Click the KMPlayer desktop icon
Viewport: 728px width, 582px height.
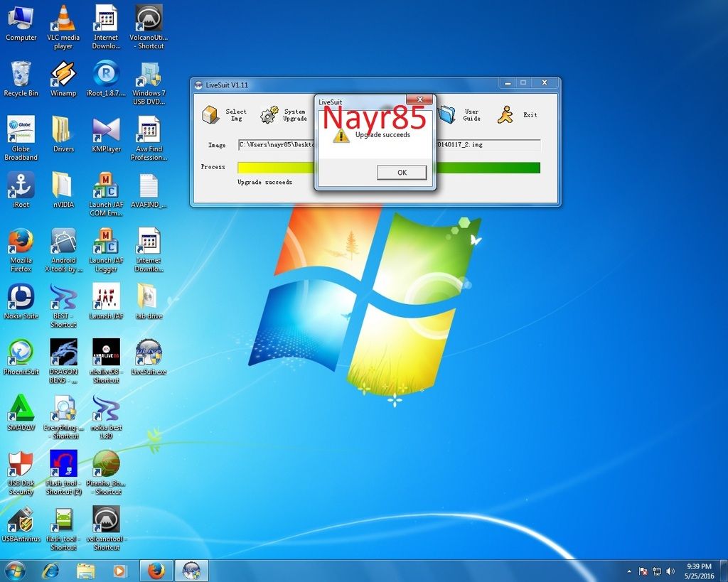106,131
